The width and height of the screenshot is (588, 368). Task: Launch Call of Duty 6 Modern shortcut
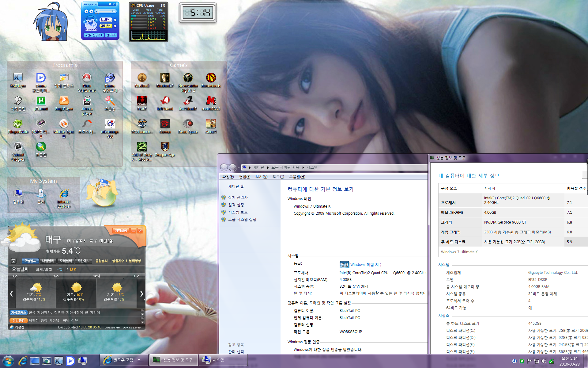(142, 151)
